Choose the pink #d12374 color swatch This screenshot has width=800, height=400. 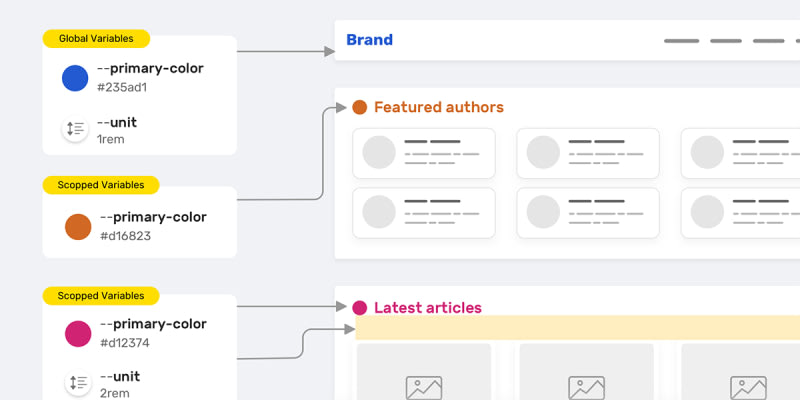coord(78,333)
